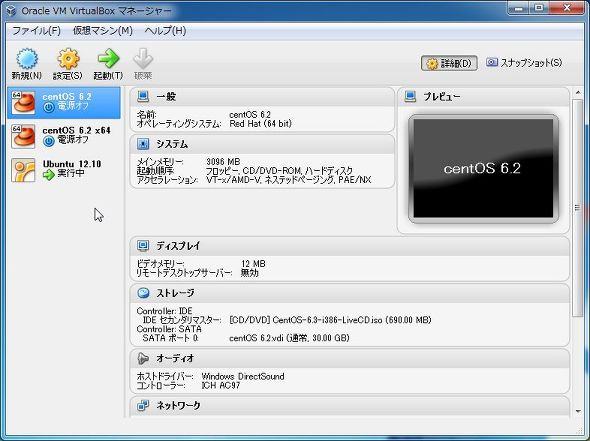Click the システム system section icon

click(143, 144)
